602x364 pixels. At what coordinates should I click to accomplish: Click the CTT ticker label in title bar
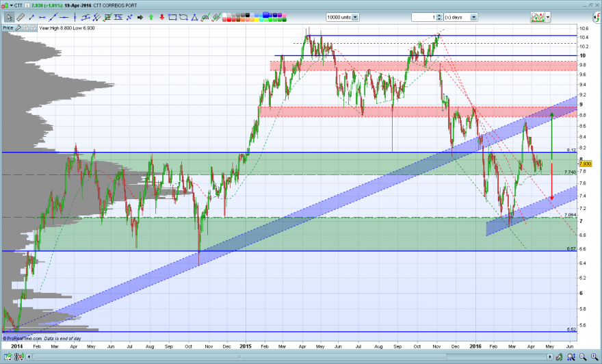point(18,5)
